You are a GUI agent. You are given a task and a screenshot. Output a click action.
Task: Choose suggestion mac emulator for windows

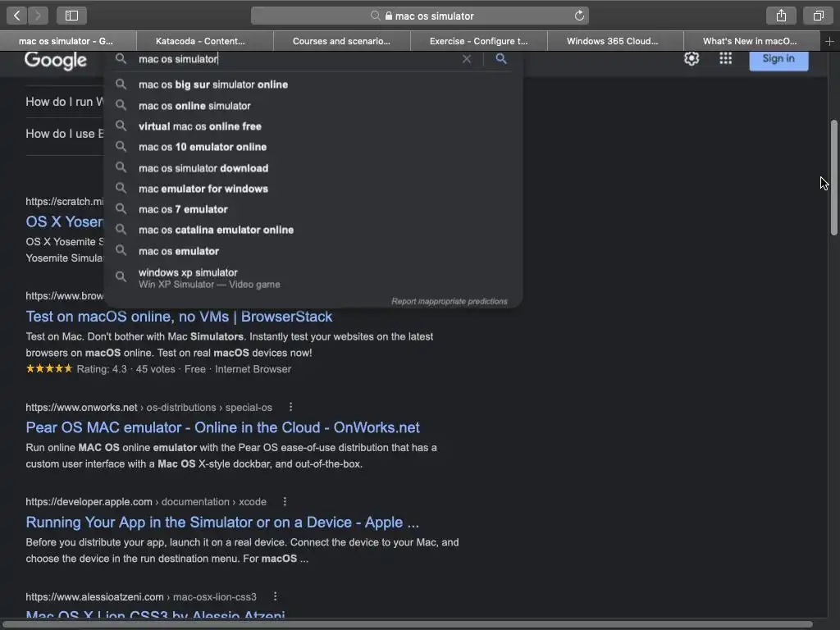(313, 189)
